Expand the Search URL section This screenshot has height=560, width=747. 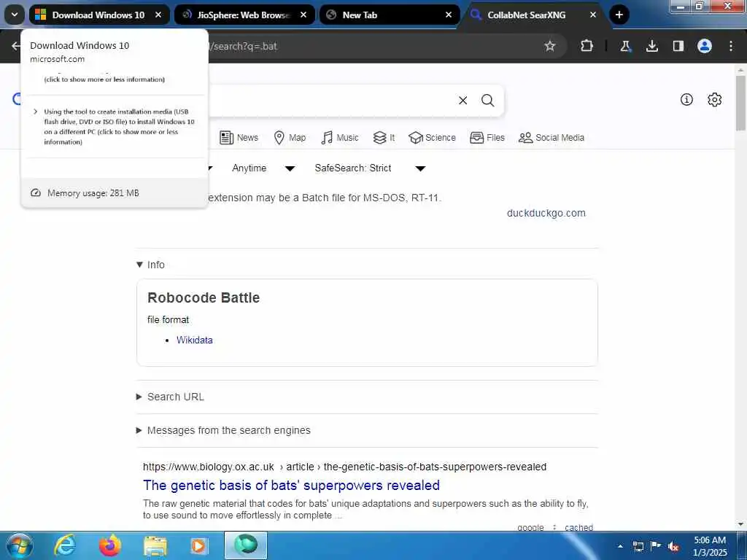coord(171,397)
